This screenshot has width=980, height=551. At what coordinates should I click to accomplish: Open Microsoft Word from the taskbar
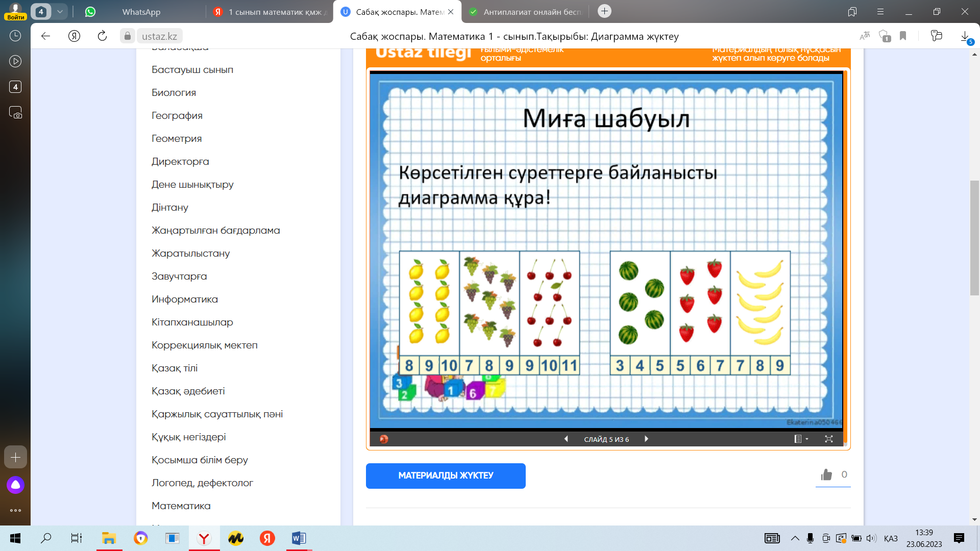coord(299,538)
